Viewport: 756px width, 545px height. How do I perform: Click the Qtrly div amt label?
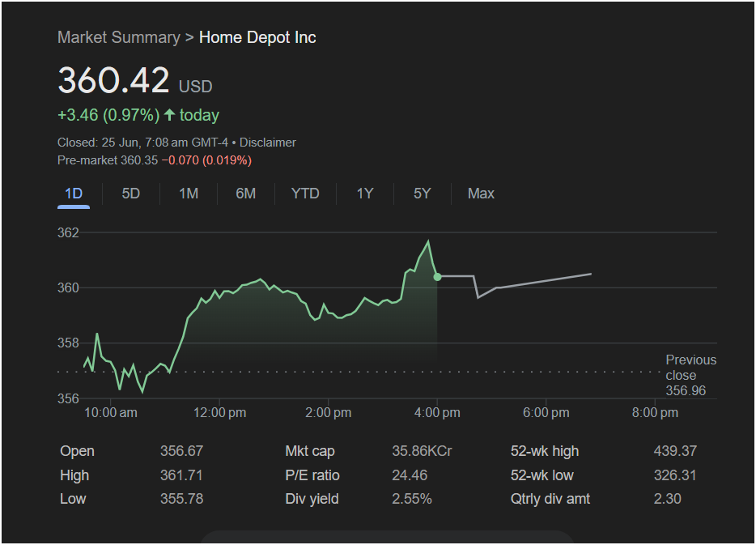550,499
